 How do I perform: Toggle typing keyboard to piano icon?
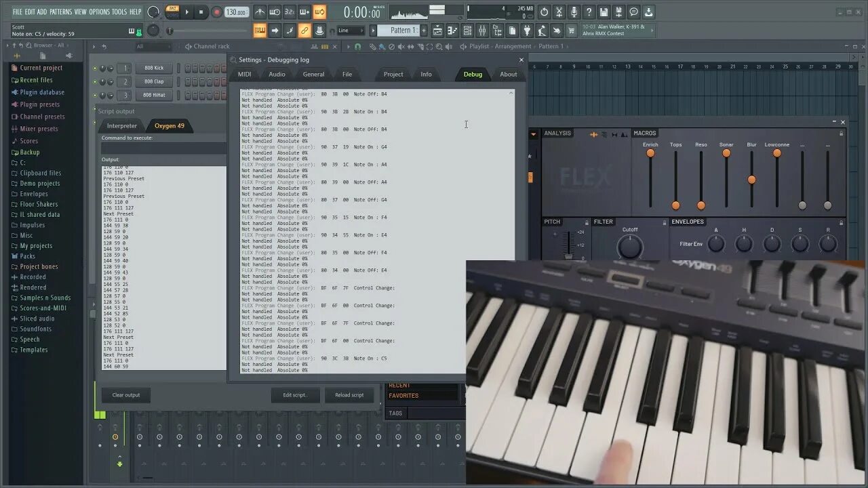tap(260, 30)
